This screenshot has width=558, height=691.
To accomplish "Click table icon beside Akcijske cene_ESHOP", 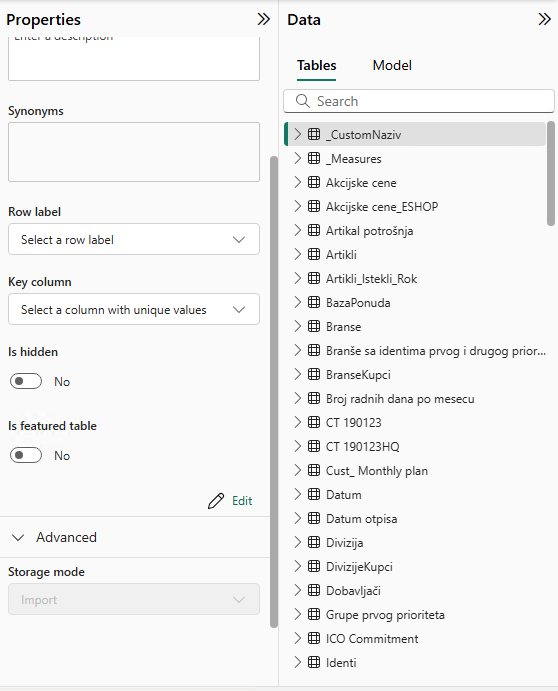I will [314, 206].
